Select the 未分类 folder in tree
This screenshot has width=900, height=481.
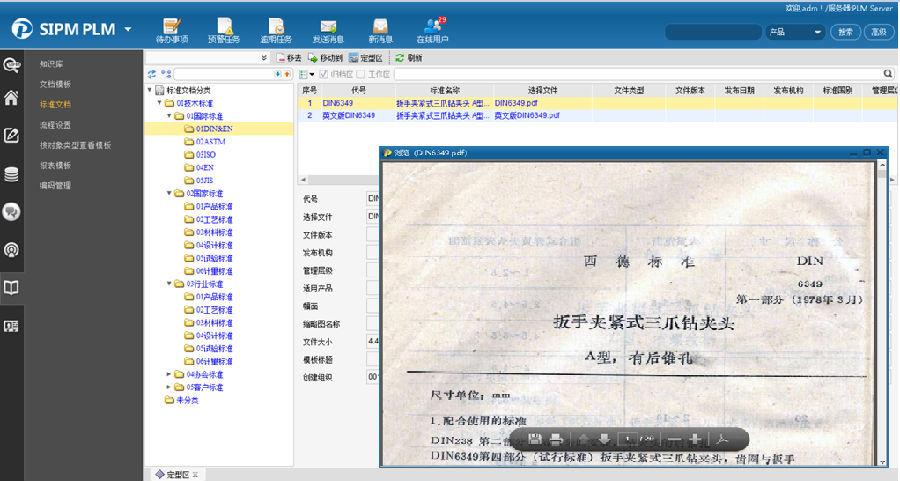pyautogui.click(x=181, y=399)
